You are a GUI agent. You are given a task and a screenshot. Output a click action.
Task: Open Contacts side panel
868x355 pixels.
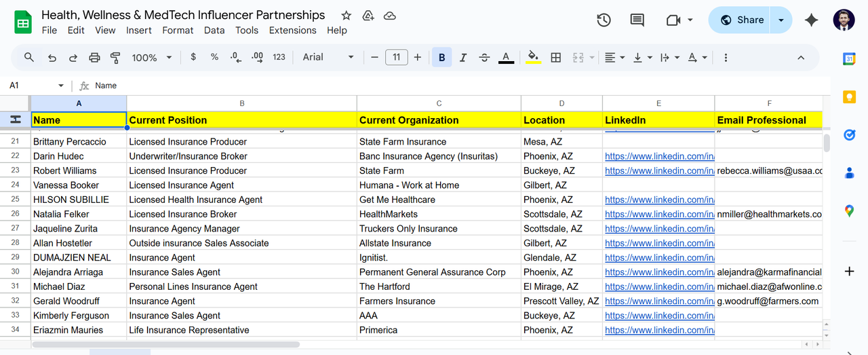tap(849, 173)
